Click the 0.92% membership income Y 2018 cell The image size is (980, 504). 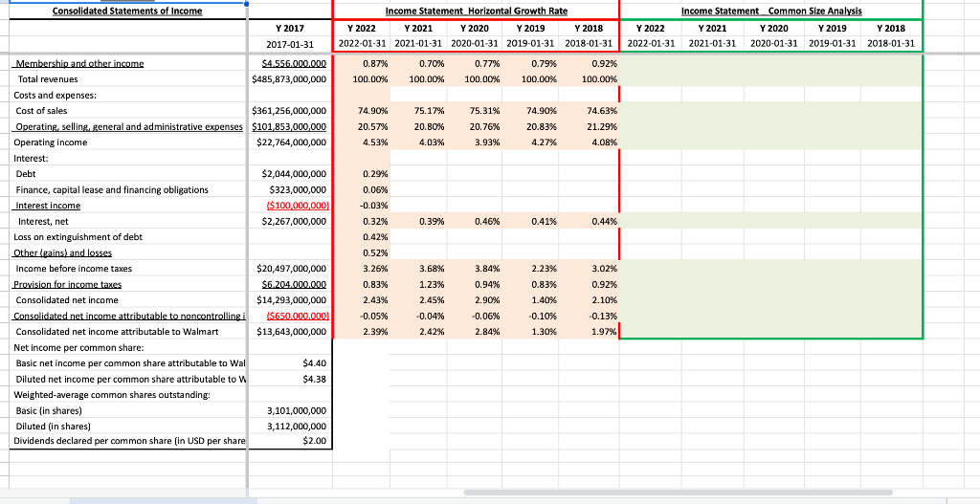point(590,64)
